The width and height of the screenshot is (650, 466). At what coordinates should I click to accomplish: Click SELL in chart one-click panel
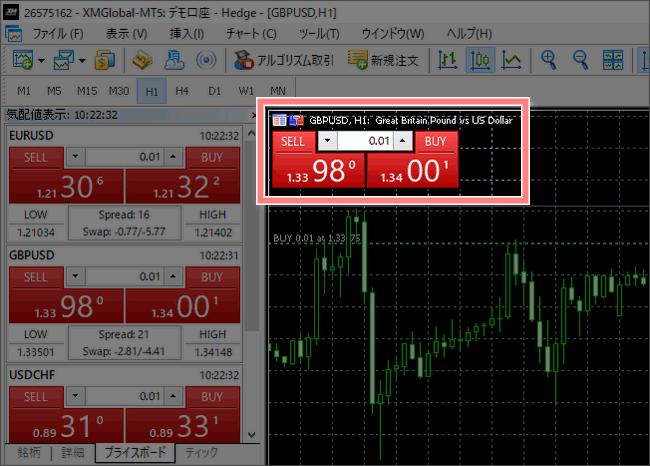pos(293,142)
